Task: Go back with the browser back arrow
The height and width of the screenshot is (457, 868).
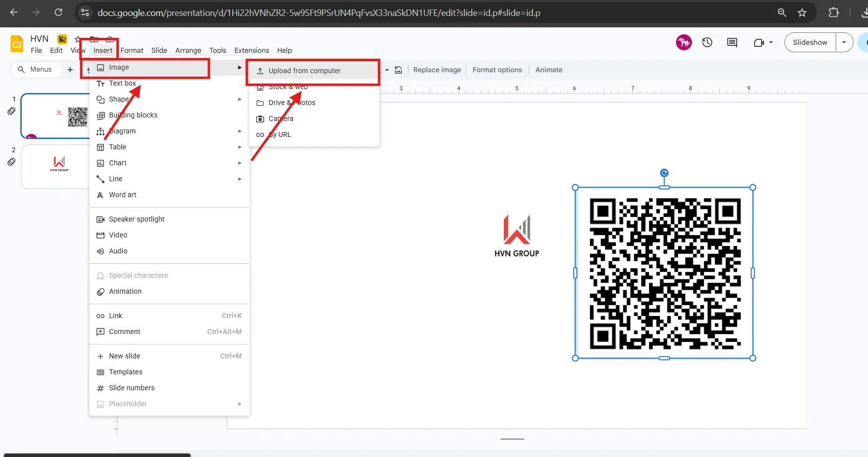Action: pyautogui.click(x=14, y=12)
